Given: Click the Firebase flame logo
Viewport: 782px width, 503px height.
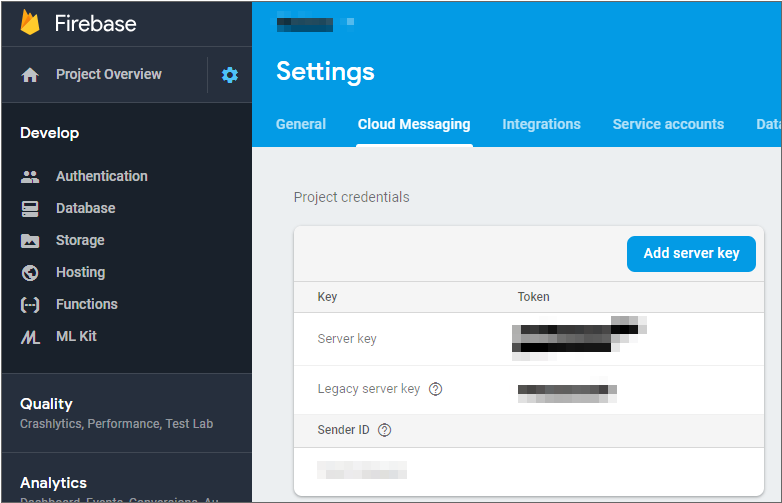Looking at the screenshot, I should click(x=30, y=23).
